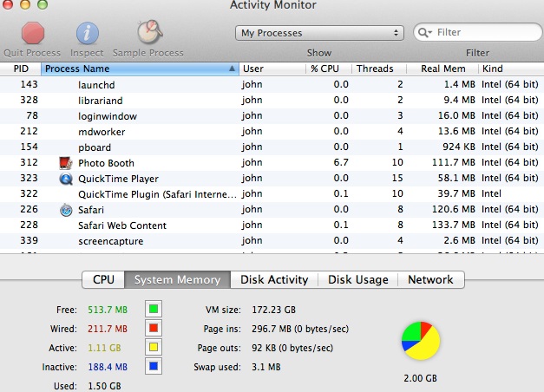
Task: Select the QuickTime Player process name
Action: (118, 179)
